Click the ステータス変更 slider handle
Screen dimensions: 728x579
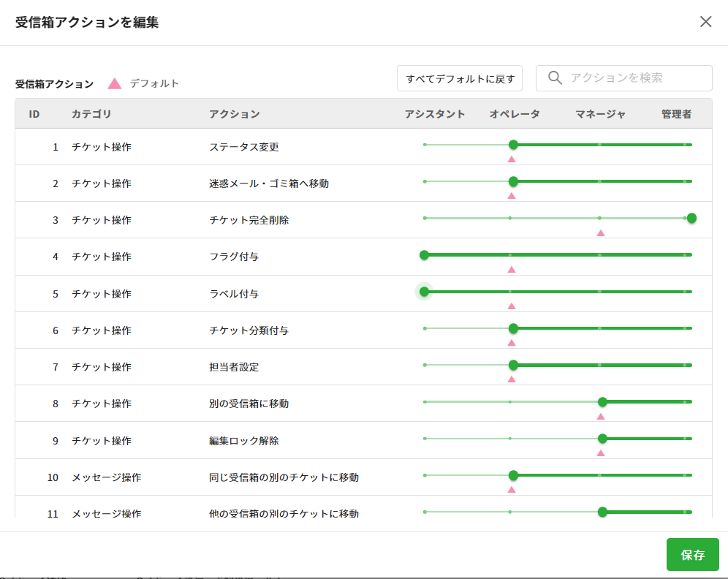click(513, 145)
